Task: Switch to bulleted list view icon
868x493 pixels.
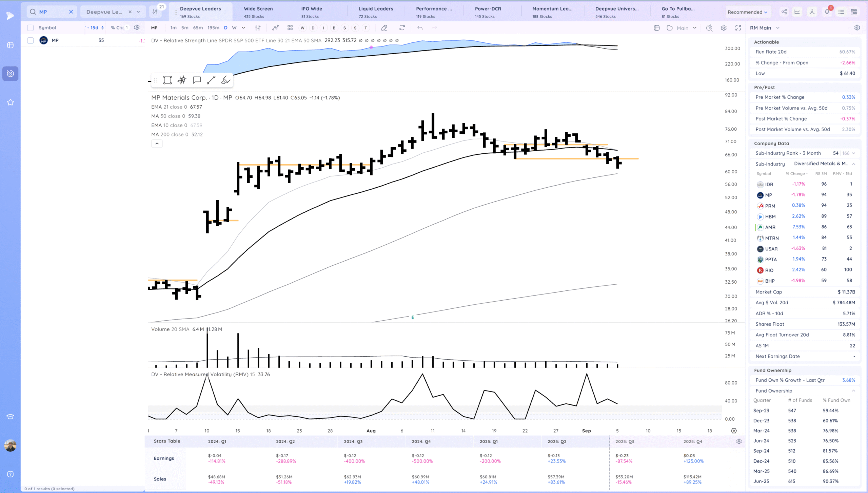Action: (841, 12)
